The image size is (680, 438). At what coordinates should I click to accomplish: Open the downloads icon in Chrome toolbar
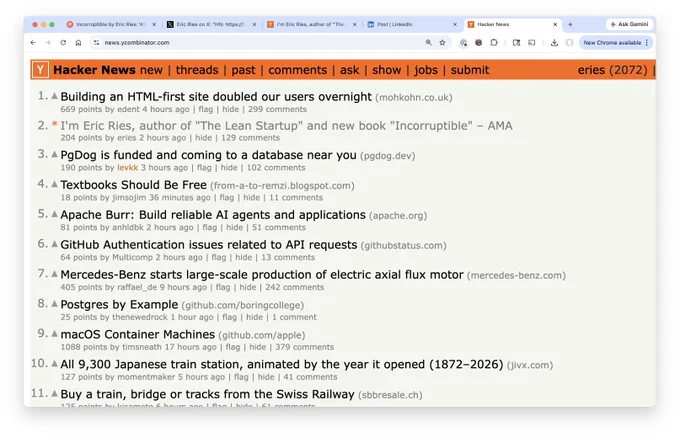[554, 42]
